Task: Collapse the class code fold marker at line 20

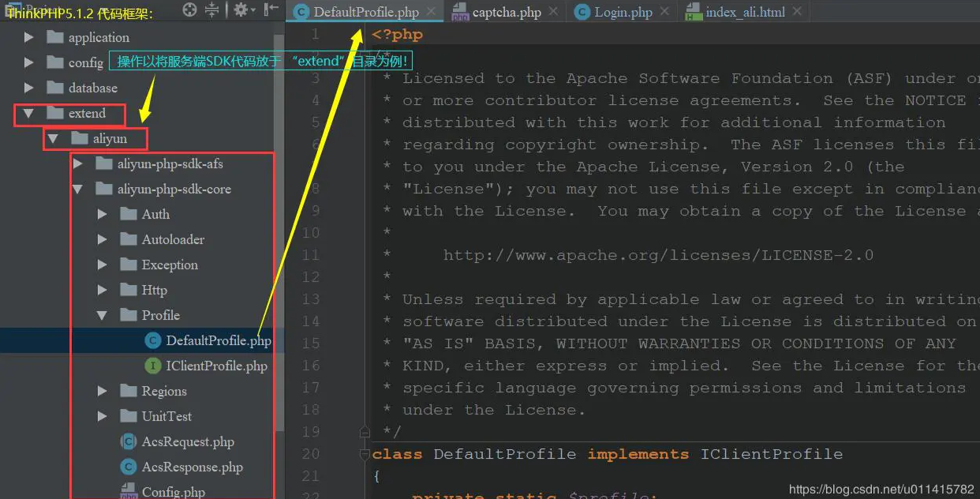Action: (365, 454)
